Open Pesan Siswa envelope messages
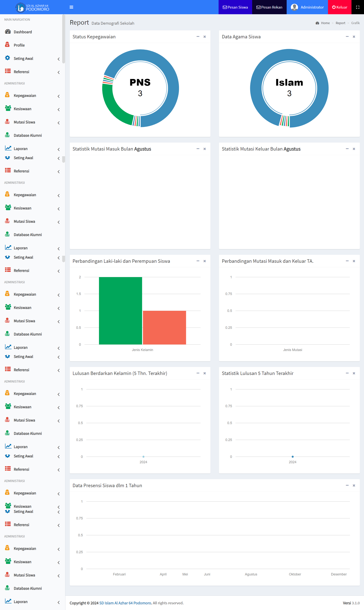This screenshot has width=364, height=610. [235, 7]
